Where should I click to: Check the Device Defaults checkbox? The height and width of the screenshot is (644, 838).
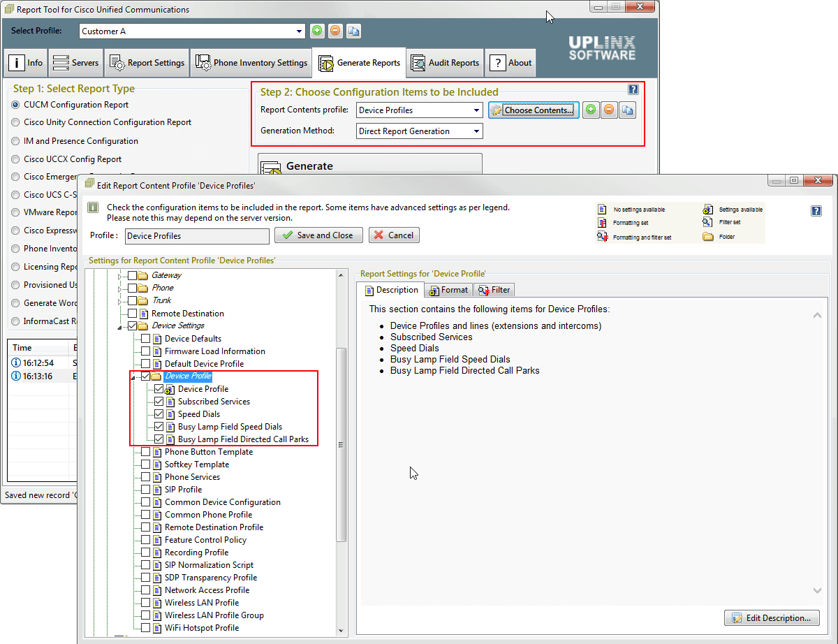(x=145, y=339)
